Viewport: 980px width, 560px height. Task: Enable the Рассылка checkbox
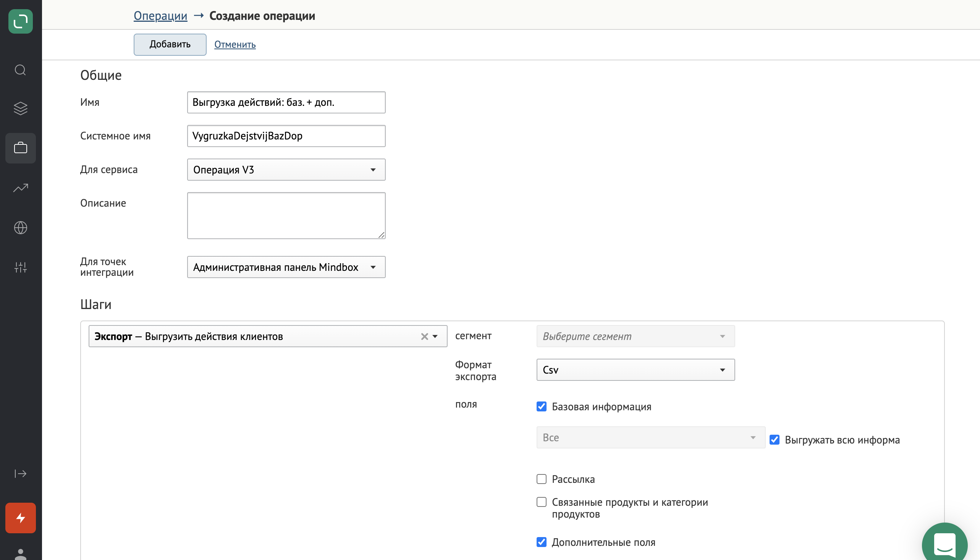tap(541, 479)
